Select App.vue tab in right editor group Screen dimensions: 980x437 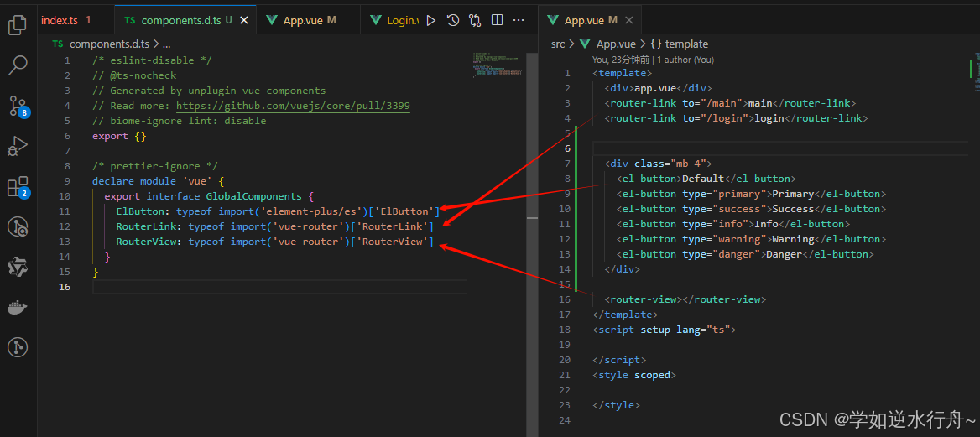coord(583,20)
